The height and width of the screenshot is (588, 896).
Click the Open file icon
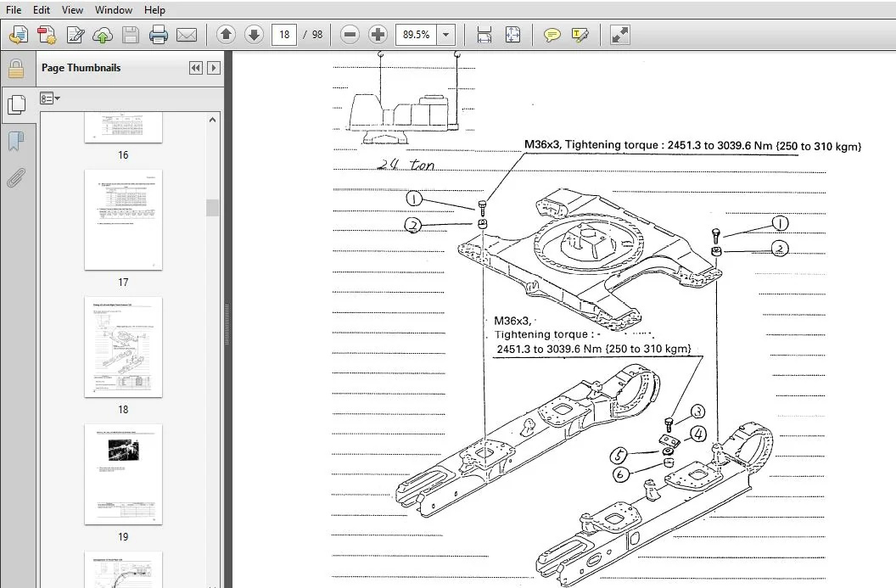pos(19,35)
